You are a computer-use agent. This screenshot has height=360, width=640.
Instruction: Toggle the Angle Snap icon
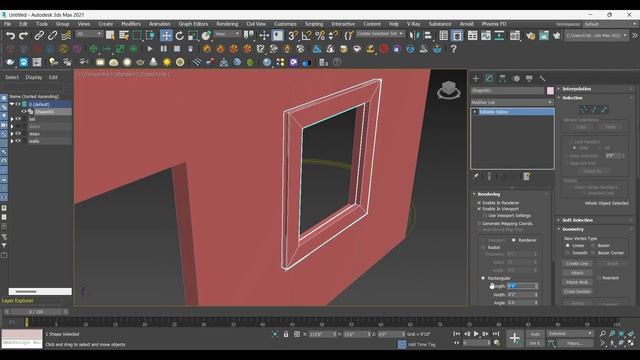pos(306,36)
